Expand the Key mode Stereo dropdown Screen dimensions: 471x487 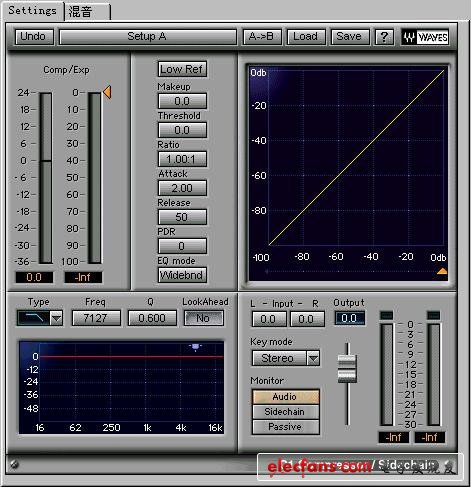click(x=313, y=358)
